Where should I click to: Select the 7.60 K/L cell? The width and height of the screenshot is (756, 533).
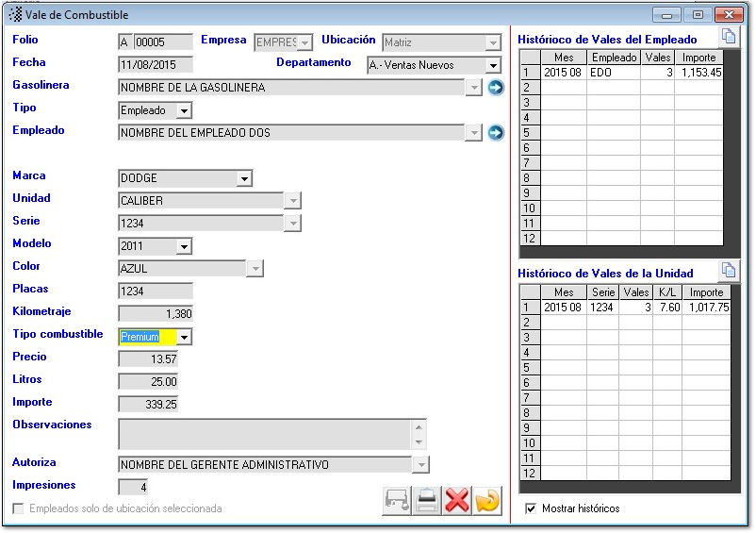[x=667, y=308]
